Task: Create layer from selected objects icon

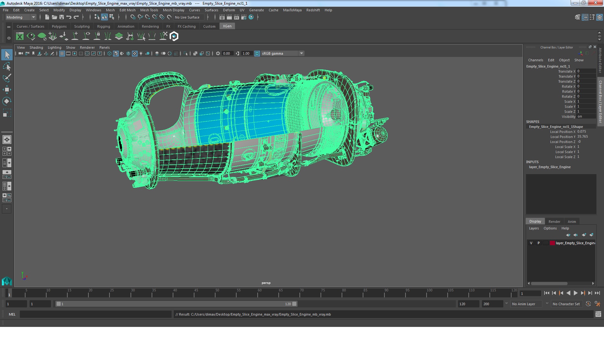Action: point(591,235)
